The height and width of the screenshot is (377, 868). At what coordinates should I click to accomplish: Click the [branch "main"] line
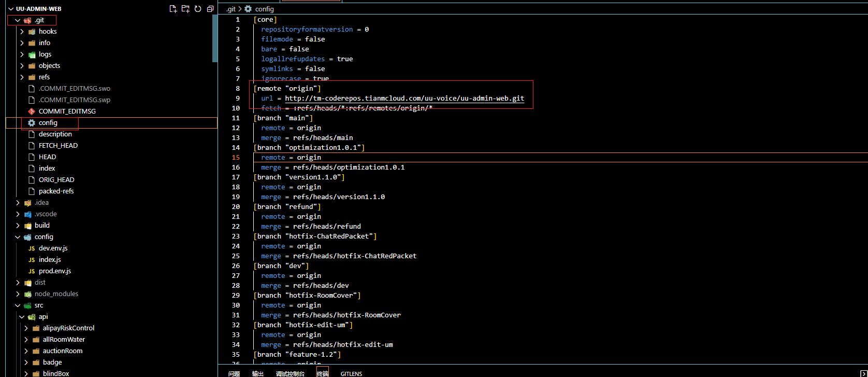(x=283, y=118)
